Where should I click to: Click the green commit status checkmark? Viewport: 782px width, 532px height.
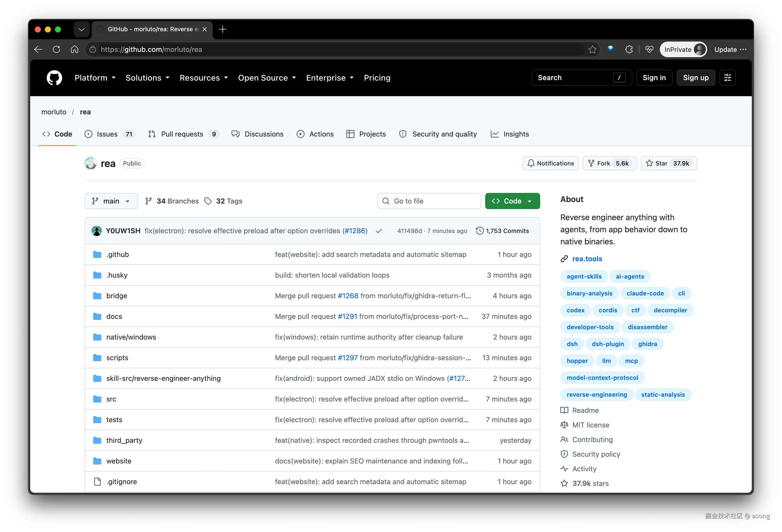coord(379,231)
